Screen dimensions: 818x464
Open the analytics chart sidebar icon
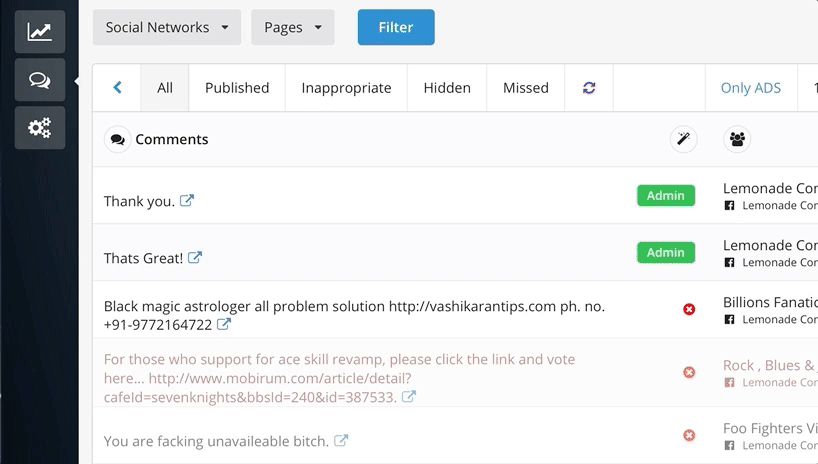point(39,32)
